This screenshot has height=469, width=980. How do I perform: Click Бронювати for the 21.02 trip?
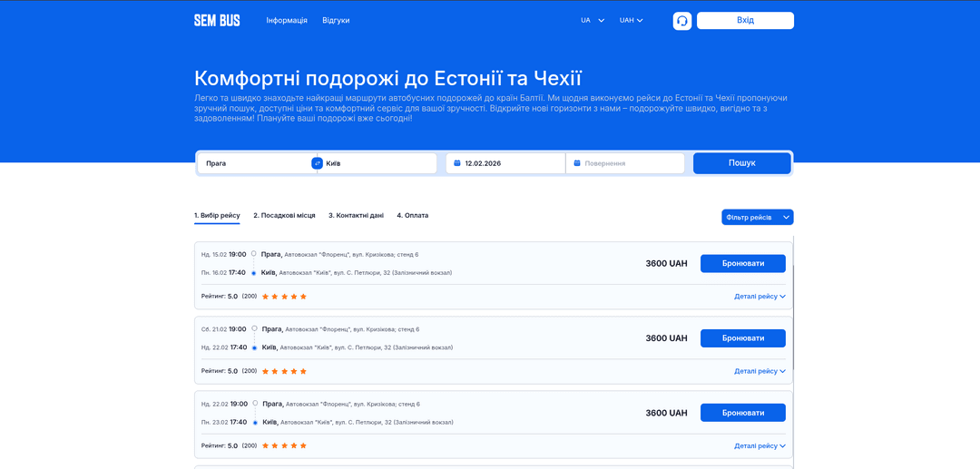point(742,338)
